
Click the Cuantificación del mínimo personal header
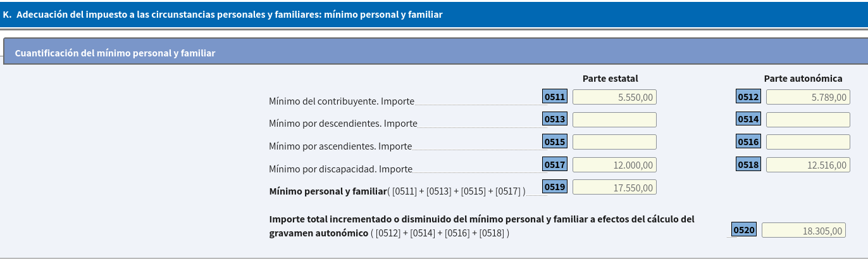point(115,53)
